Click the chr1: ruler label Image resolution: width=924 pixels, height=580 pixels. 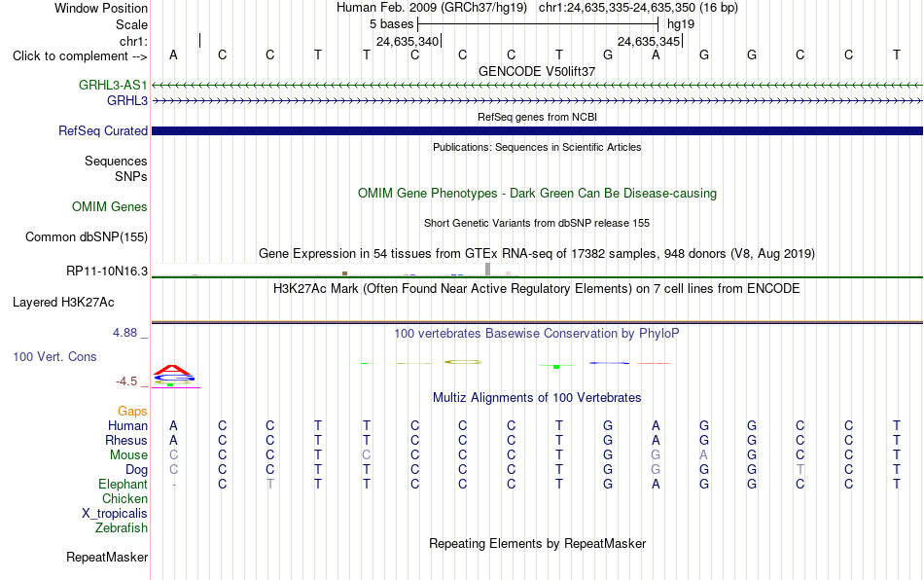(x=133, y=41)
